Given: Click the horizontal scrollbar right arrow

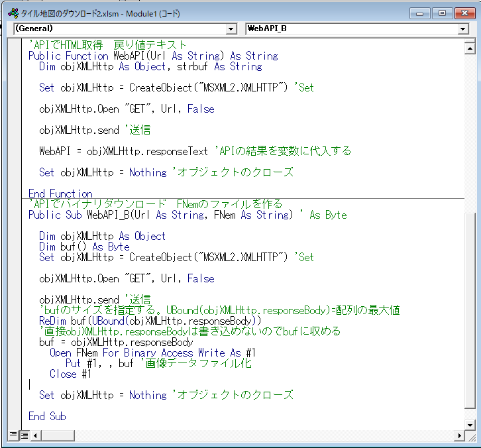Looking at the screenshot, I should coord(460,435).
